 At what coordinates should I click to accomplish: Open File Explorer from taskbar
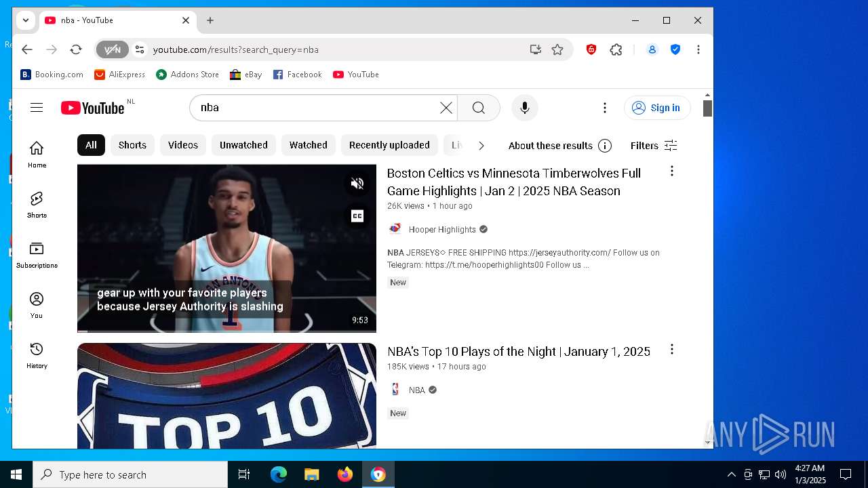[311, 474]
